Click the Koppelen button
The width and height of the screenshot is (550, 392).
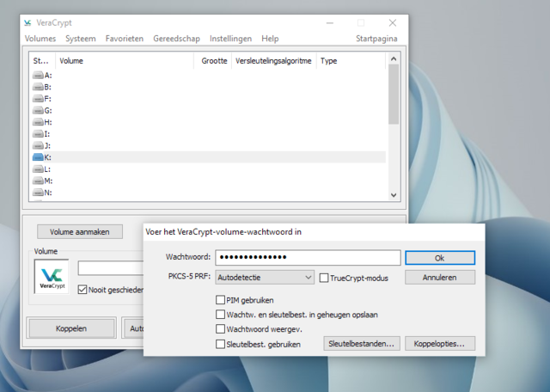[71, 328]
